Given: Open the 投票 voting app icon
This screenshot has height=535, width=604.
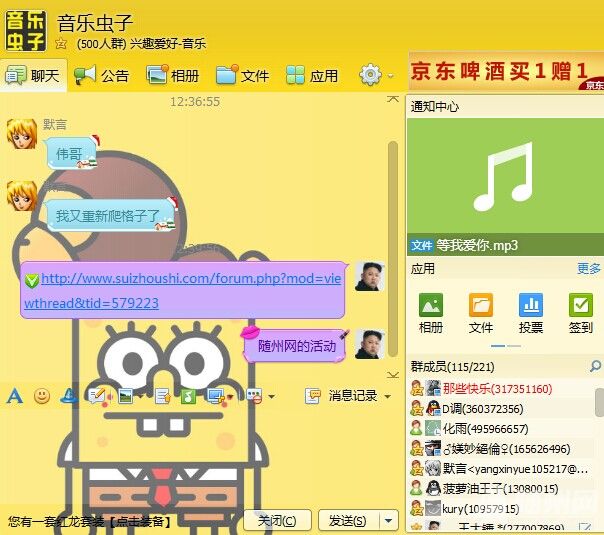Looking at the screenshot, I should [531, 305].
